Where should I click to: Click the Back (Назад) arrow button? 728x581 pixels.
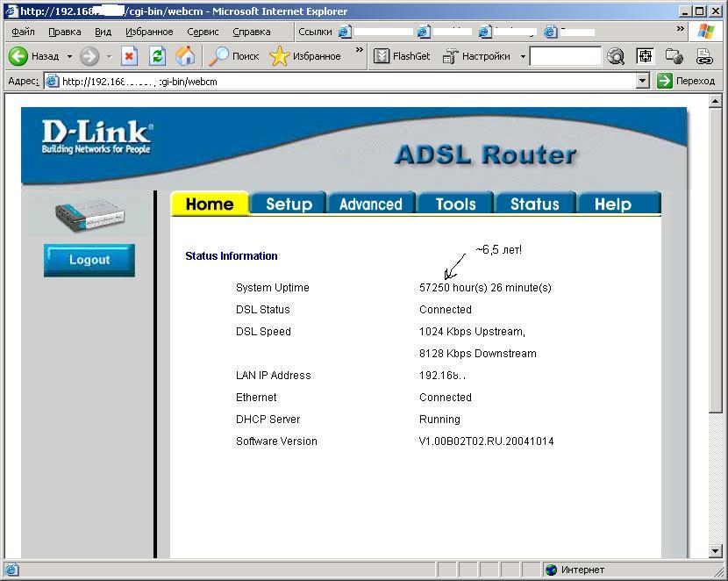(19, 56)
